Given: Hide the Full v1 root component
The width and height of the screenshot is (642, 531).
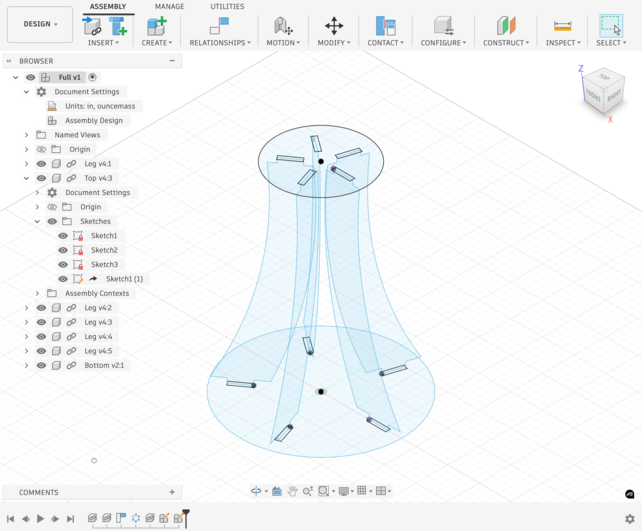Looking at the screenshot, I should point(30,77).
